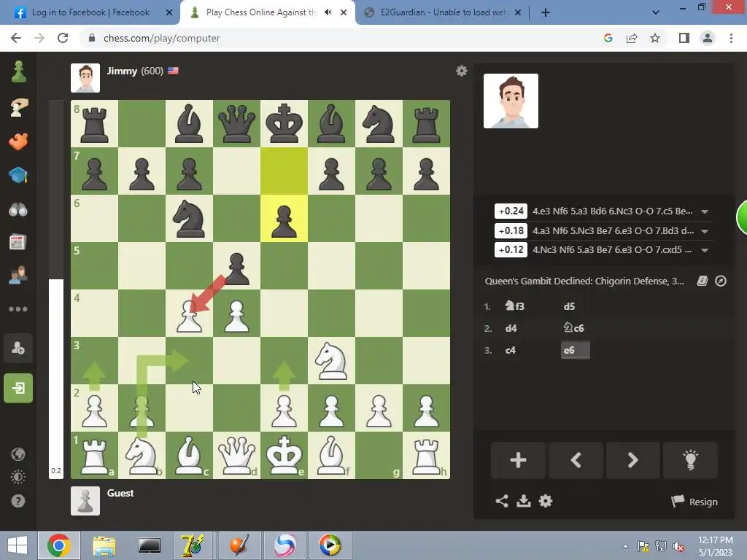Open File Explorer from the taskbar

tap(104, 545)
